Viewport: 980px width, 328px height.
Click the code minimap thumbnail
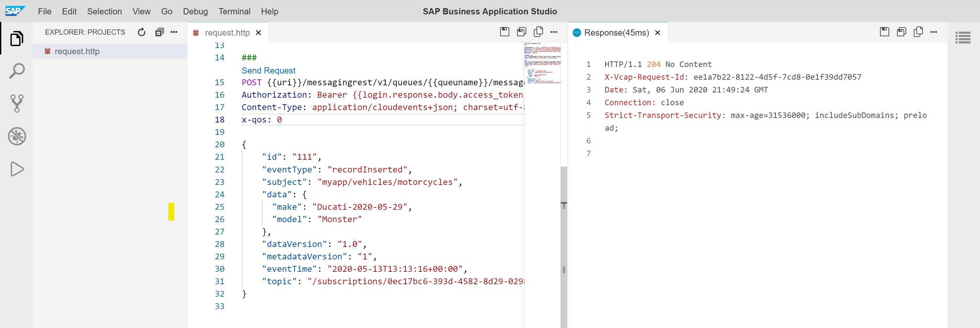click(x=542, y=63)
